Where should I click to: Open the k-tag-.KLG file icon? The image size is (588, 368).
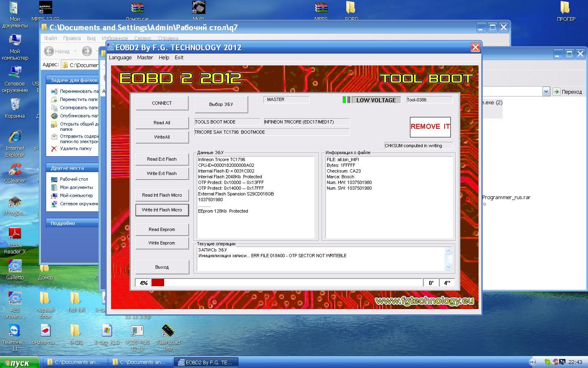pyautogui.click(x=107, y=334)
